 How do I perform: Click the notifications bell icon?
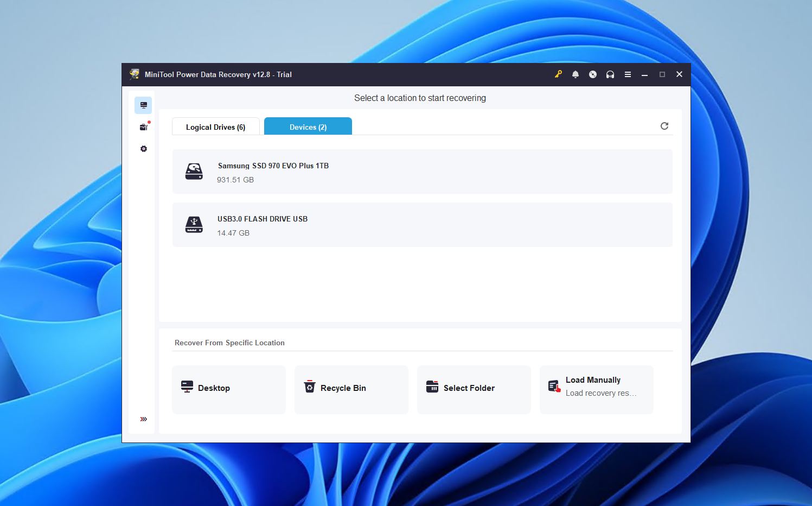click(576, 74)
